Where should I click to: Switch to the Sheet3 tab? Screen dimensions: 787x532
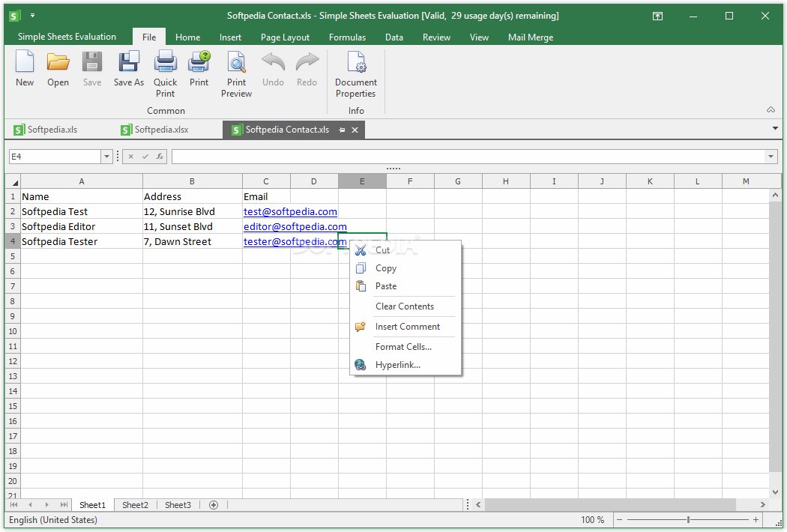(x=178, y=505)
